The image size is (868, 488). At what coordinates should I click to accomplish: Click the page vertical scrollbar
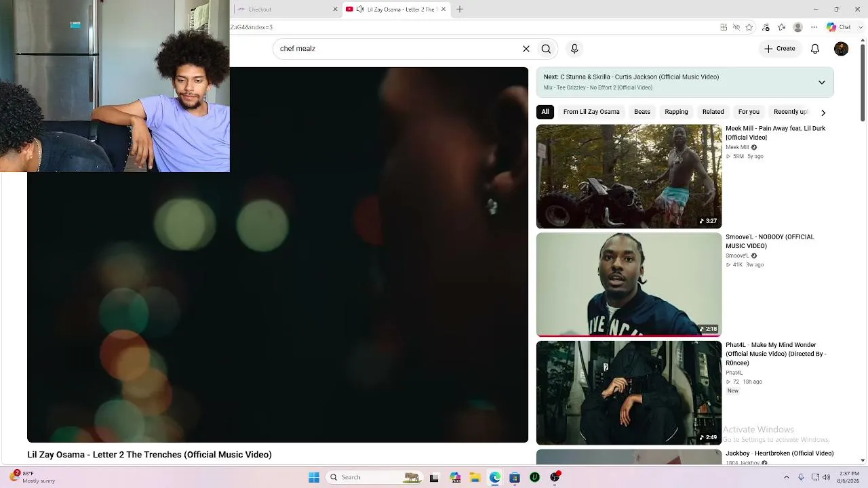click(x=863, y=81)
